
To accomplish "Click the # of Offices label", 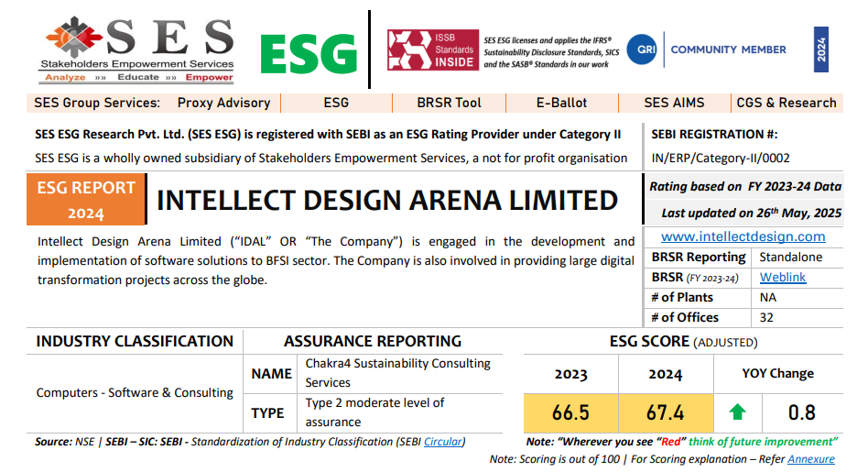I will [x=685, y=317].
